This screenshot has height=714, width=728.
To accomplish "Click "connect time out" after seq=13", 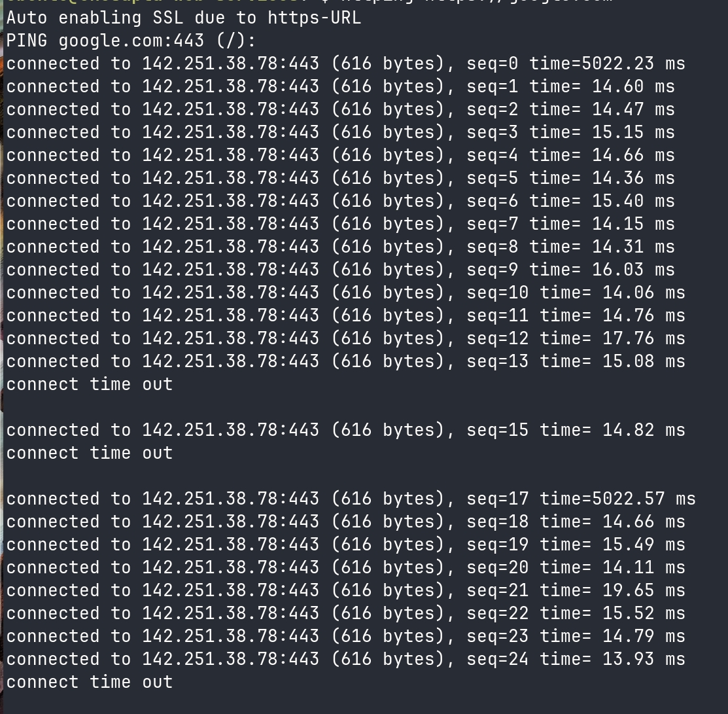I will tap(90, 384).
